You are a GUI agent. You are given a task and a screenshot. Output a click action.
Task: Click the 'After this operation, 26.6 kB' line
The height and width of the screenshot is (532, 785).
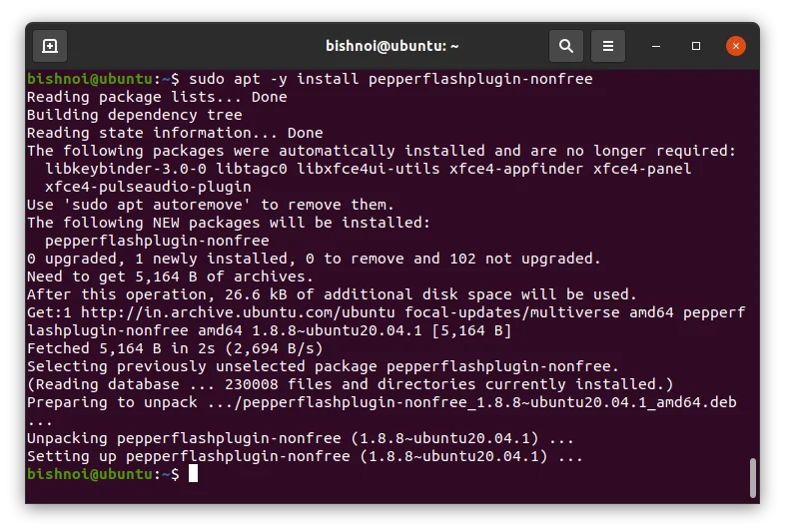point(332,294)
